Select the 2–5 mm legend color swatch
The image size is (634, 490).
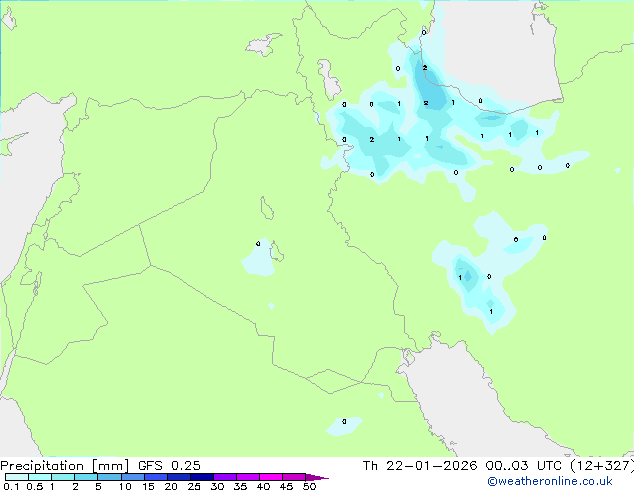click(x=86, y=477)
